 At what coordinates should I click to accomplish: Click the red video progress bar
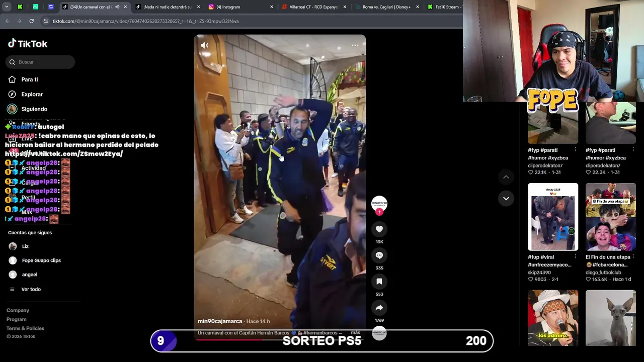point(280,339)
